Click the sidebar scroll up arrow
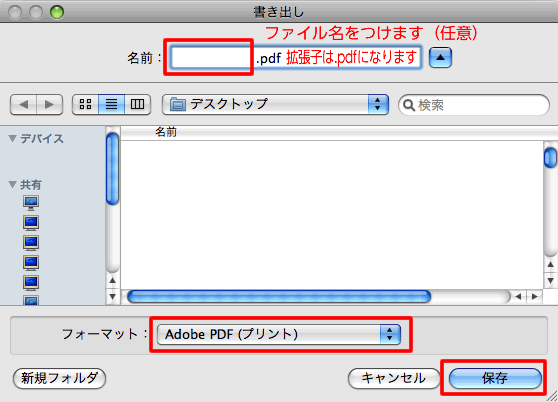The height and width of the screenshot is (402, 558). pos(112,281)
